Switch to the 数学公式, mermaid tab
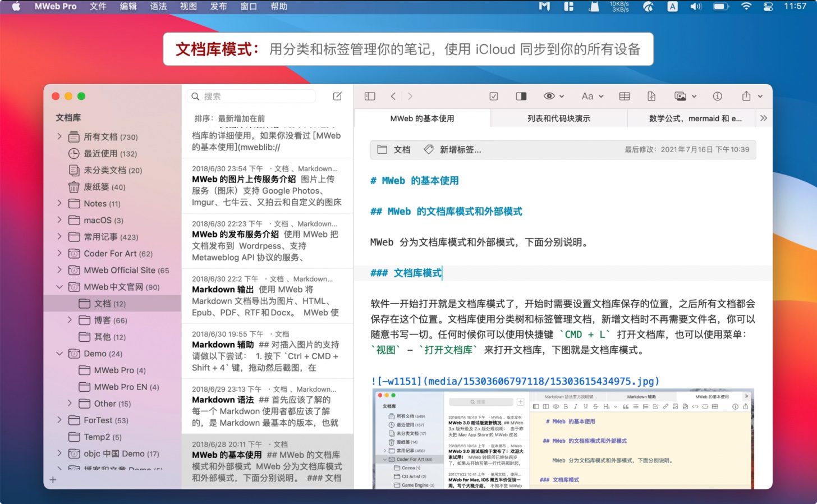Screen dimensions: 817x504 [x=691, y=118]
